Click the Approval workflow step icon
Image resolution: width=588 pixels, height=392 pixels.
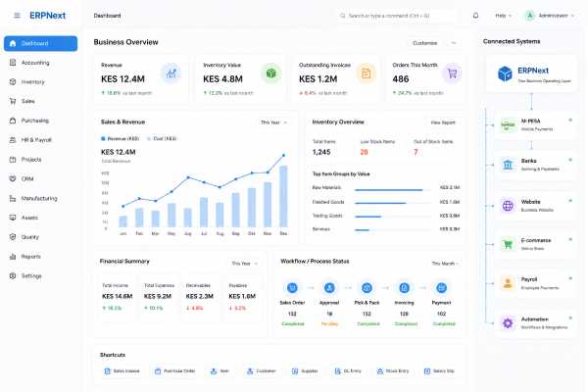pos(329,288)
